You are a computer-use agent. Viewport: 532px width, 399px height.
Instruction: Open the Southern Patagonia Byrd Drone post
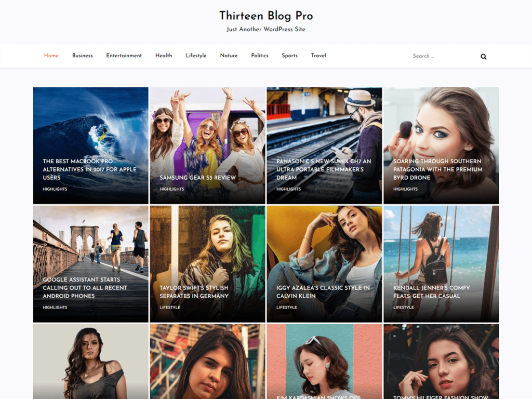click(437, 169)
